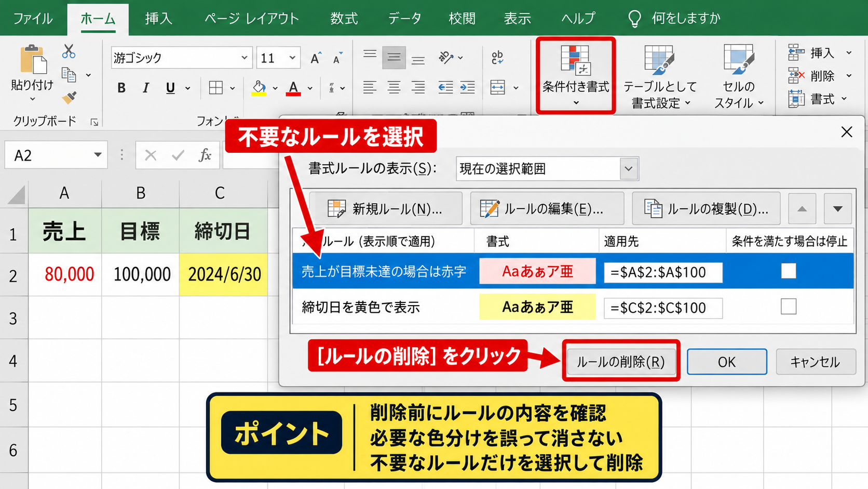The width and height of the screenshot is (868, 489).
Task: Confirm the dialog with OK
Action: coord(727,362)
